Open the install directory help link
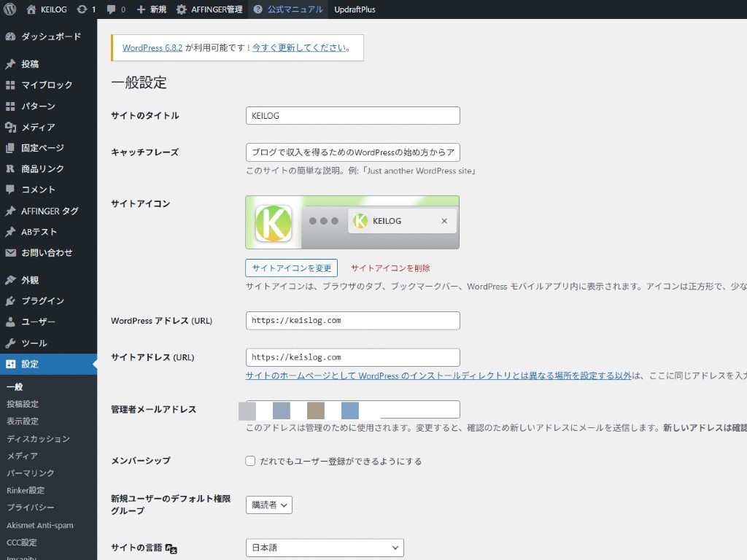The width and height of the screenshot is (747, 560). point(438,376)
